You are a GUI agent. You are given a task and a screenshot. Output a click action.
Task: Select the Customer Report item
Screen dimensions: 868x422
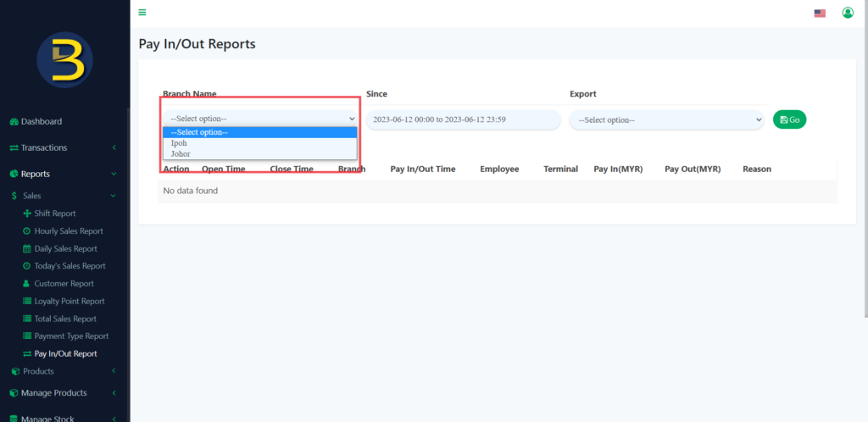click(x=64, y=284)
